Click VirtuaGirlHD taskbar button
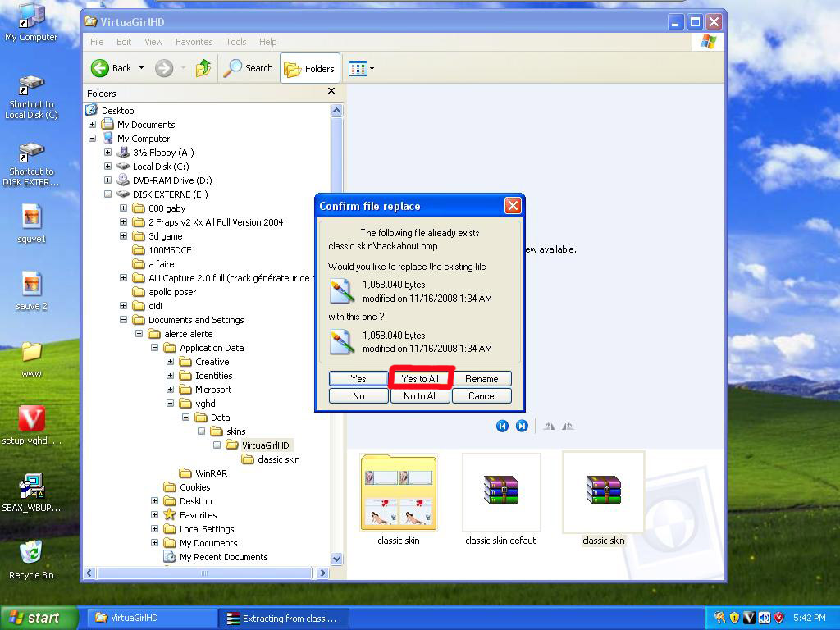Viewport: 840px width, 630px height. 152,619
